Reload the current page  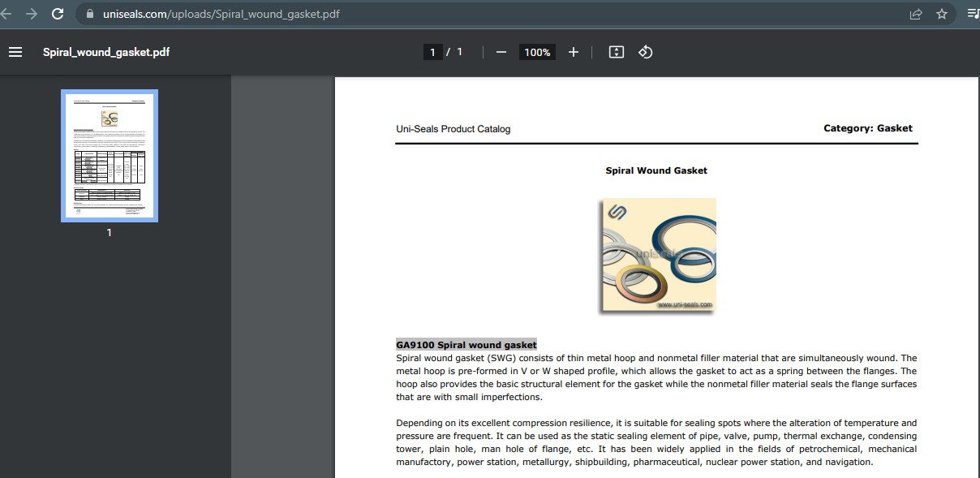point(58,14)
